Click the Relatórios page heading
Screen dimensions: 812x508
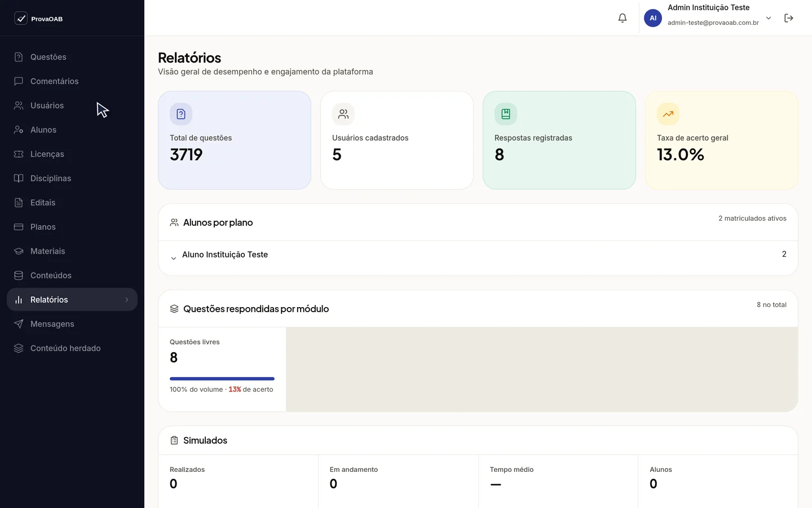click(x=189, y=58)
